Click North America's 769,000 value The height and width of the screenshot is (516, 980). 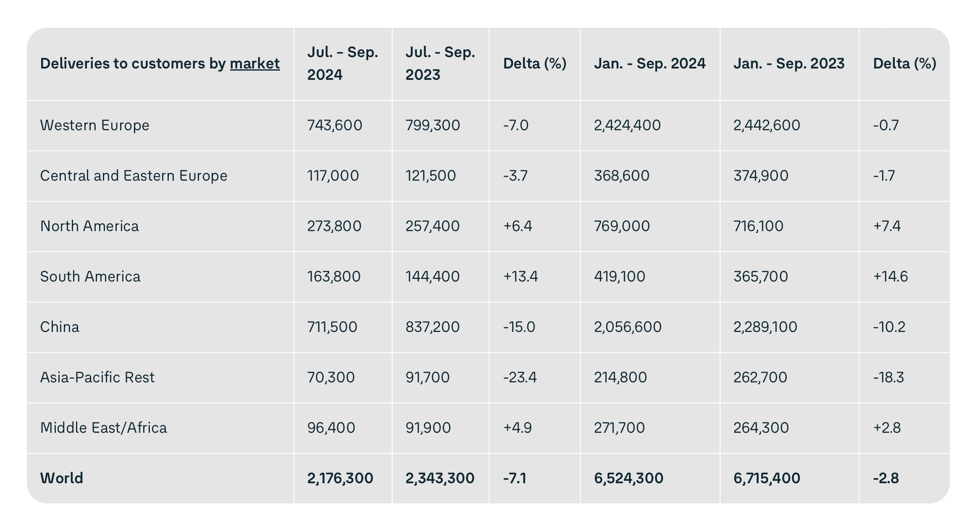622,226
